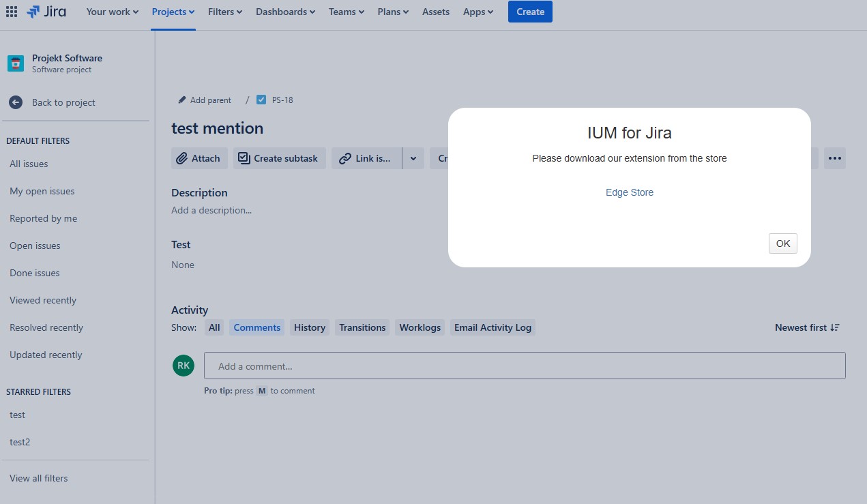This screenshot has height=504, width=867.
Task: Click the Back to project arrow icon
Action: point(16,102)
